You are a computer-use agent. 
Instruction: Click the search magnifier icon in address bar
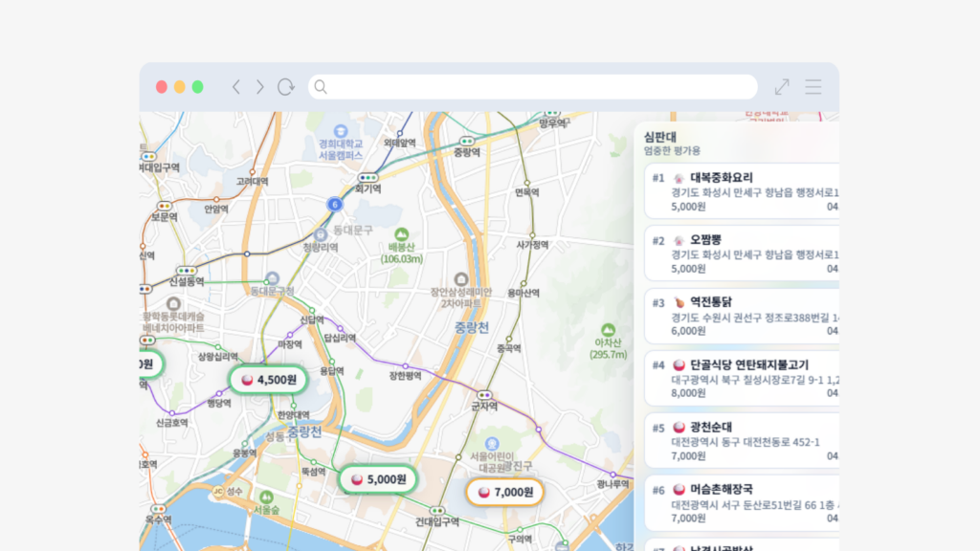321,87
